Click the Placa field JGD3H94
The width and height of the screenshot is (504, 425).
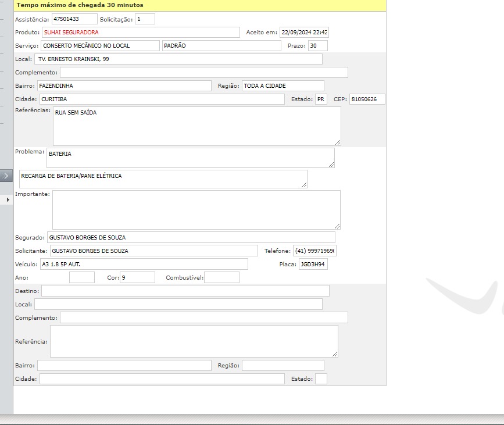point(313,265)
